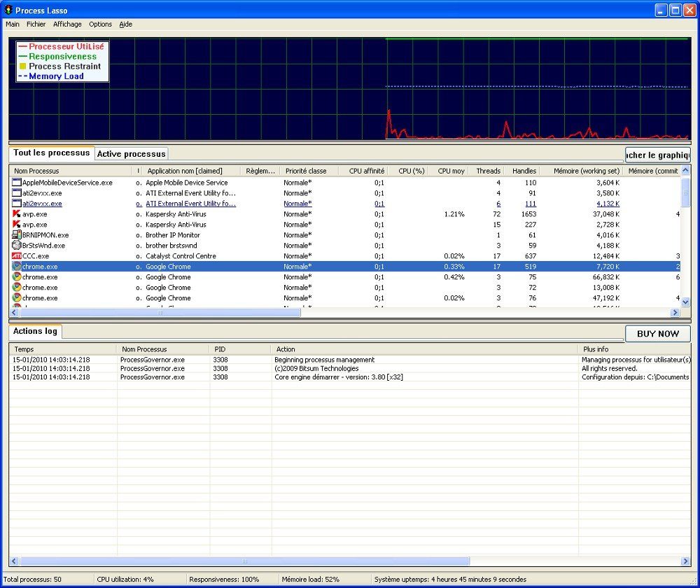
Task: Click the actions log horizontal scrollbar thumb
Action: click(244, 561)
